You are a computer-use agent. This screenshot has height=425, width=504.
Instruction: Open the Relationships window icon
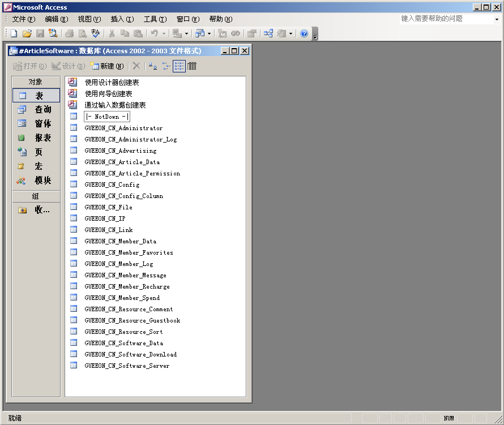pos(268,34)
